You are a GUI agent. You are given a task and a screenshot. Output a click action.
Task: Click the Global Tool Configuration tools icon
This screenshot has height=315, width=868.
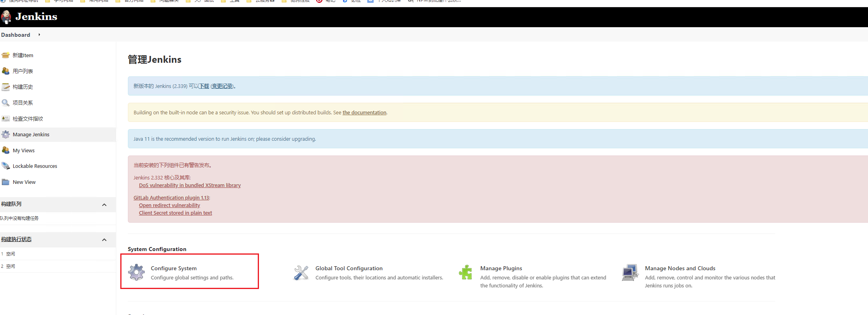(301, 273)
